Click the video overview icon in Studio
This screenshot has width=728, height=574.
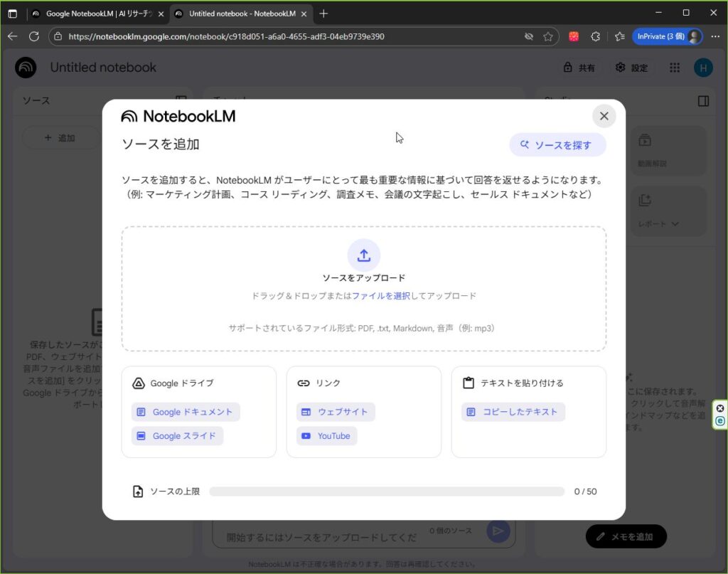(645, 139)
